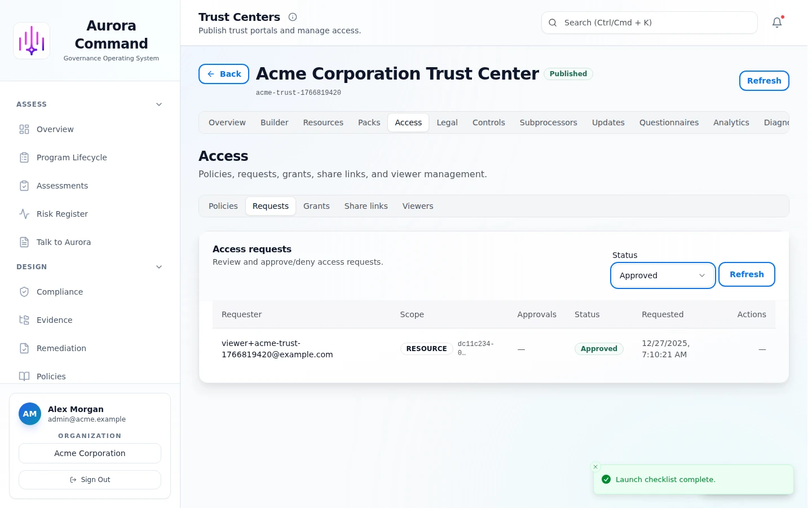812x508 pixels.
Task: Select the Share links sub-tab
Action: point(366,206)
